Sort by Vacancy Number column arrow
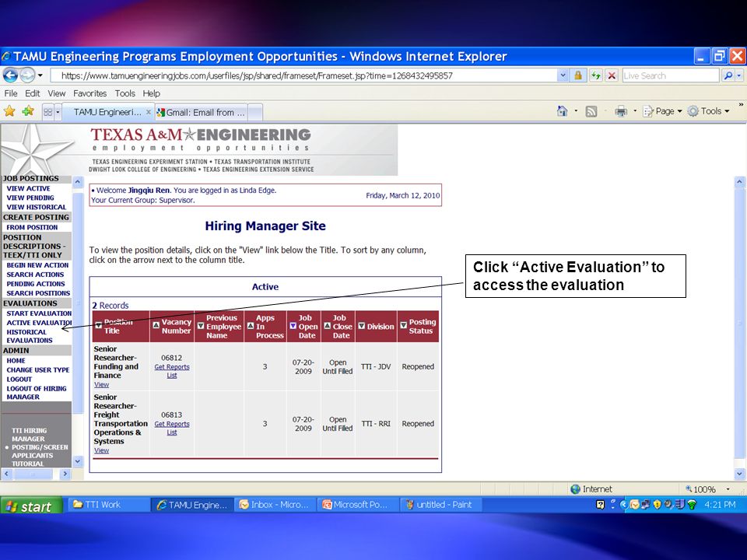The width and height of the screenshot is (747, 560). pyautogui.click(x=156, y=325)
